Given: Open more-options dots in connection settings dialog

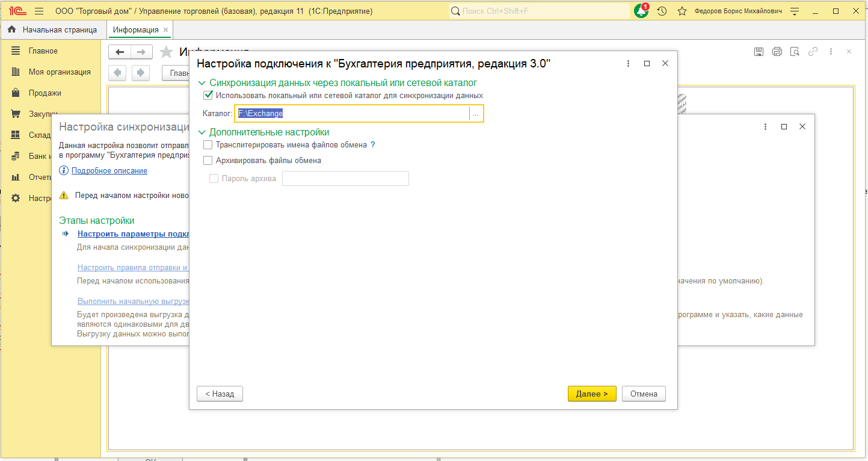Looking at the screenshot, I should click(x=629, y=63).
